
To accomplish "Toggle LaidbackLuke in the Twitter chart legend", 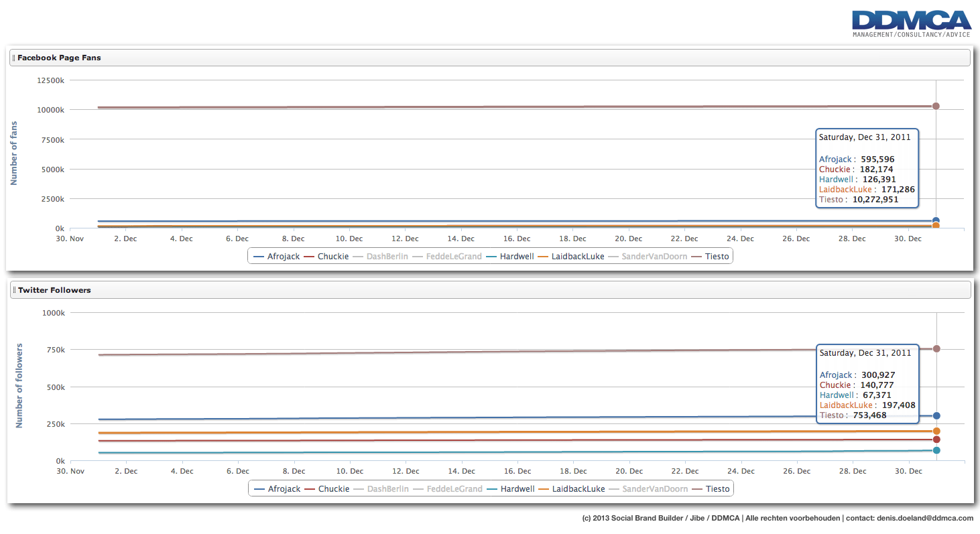I will 578,489.
